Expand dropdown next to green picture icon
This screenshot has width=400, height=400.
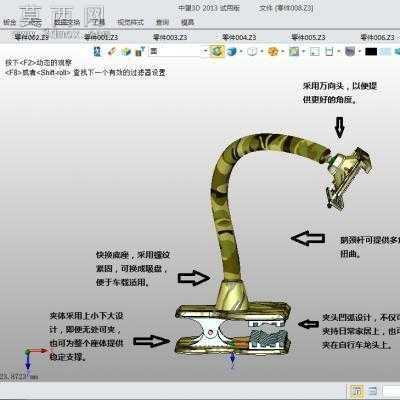coord(304,52)
